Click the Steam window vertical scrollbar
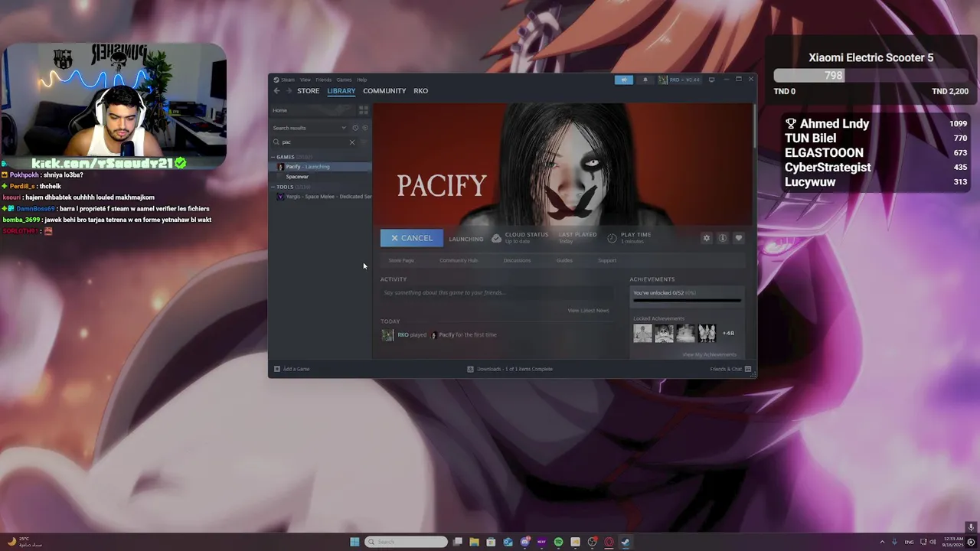980x551 pixels. click(x=754, y=126)
